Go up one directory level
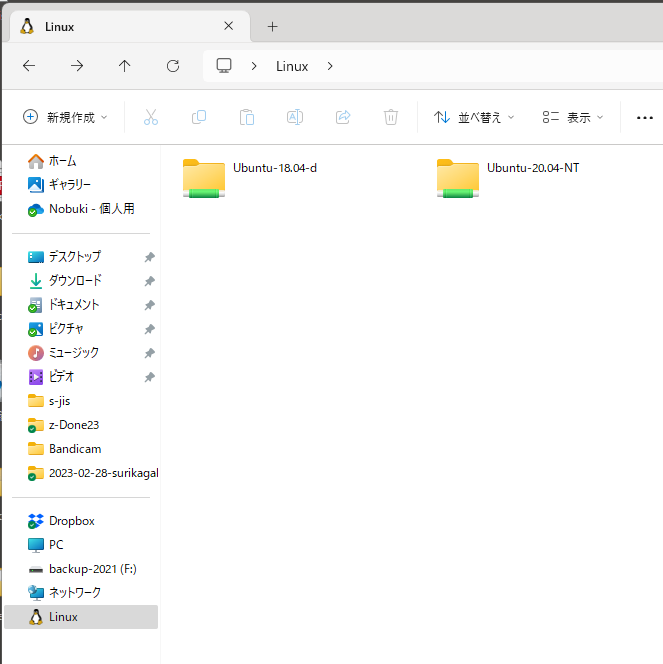The height and width of the screenshot is (664, 663). [125, 66]
